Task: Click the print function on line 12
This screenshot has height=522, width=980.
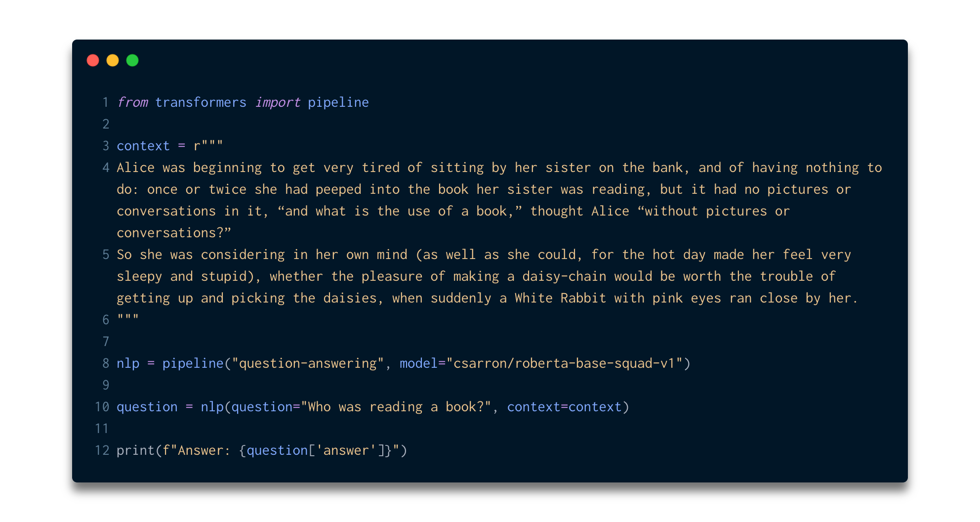Action: click(136, 450)
